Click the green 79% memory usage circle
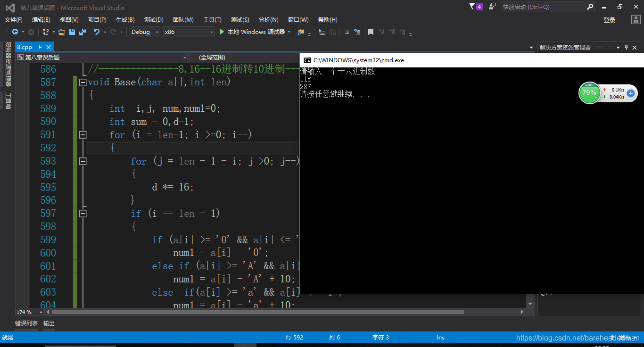 [x=589, y=92]
